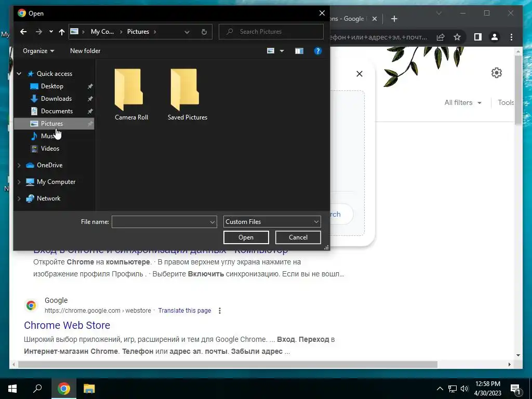Screen dimensions: 532x399
Task: Open the volume tray icon
Action: (x=464, y=389)
